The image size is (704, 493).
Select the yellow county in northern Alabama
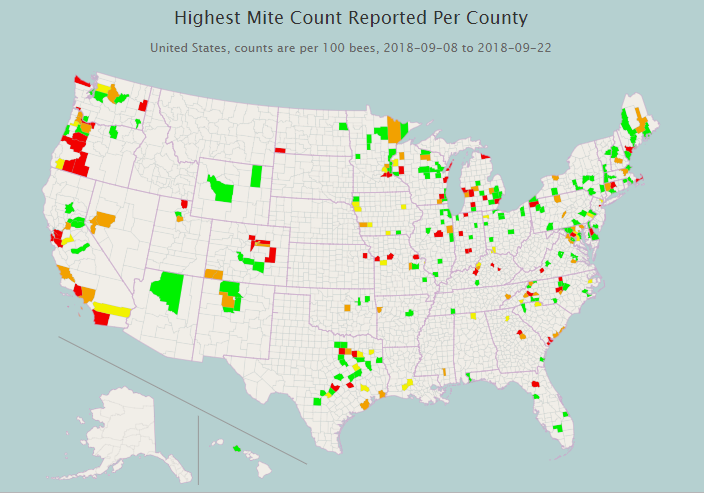click(x=473, y=316)
